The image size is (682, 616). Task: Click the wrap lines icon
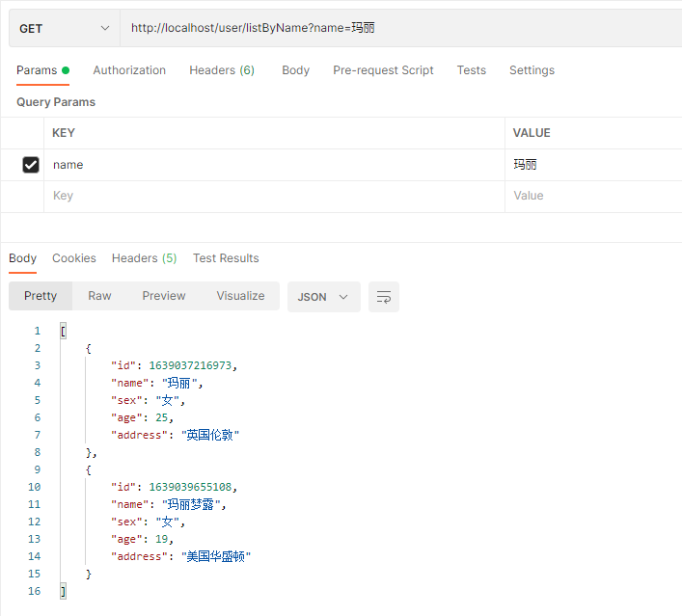384,297
